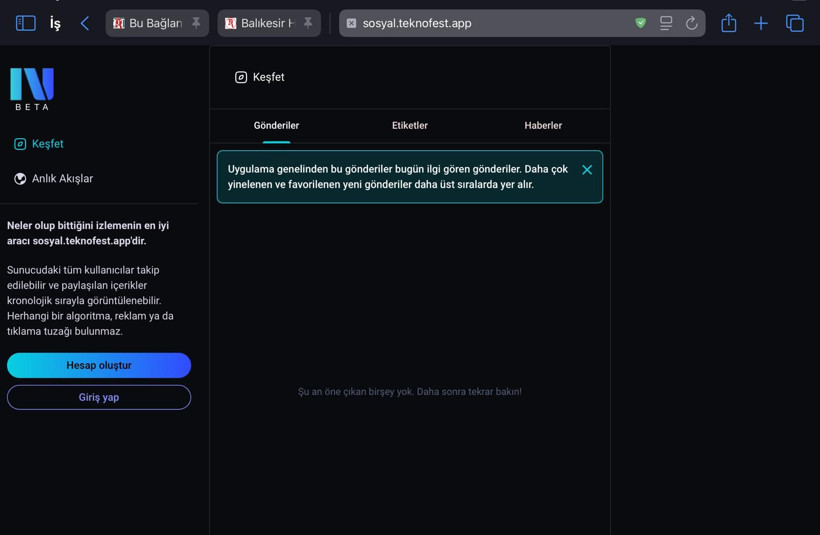Viewport: 820px width, 535px height.
Task: Click the Giriş yap button
Action: point(99,397)
